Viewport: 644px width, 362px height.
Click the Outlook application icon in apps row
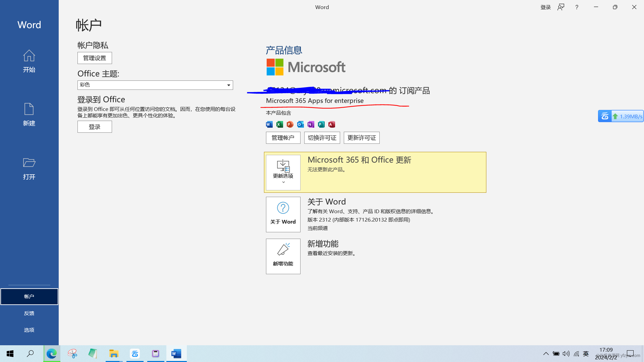click(300, 124)
